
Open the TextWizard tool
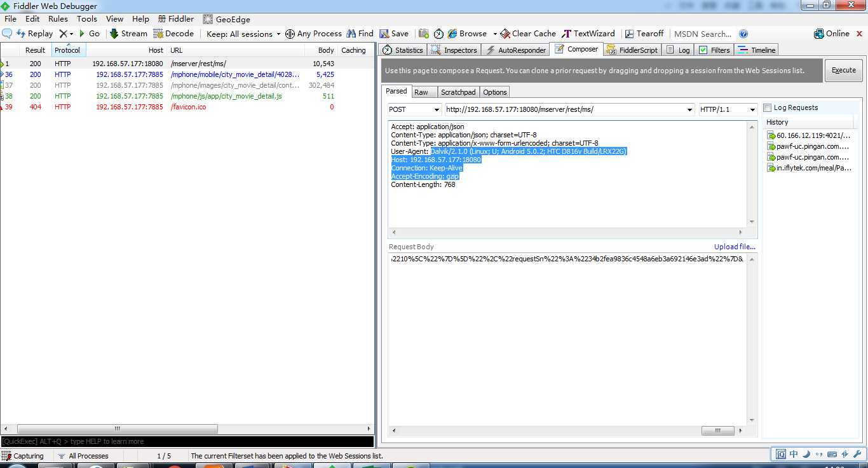[x=588, y=34]
